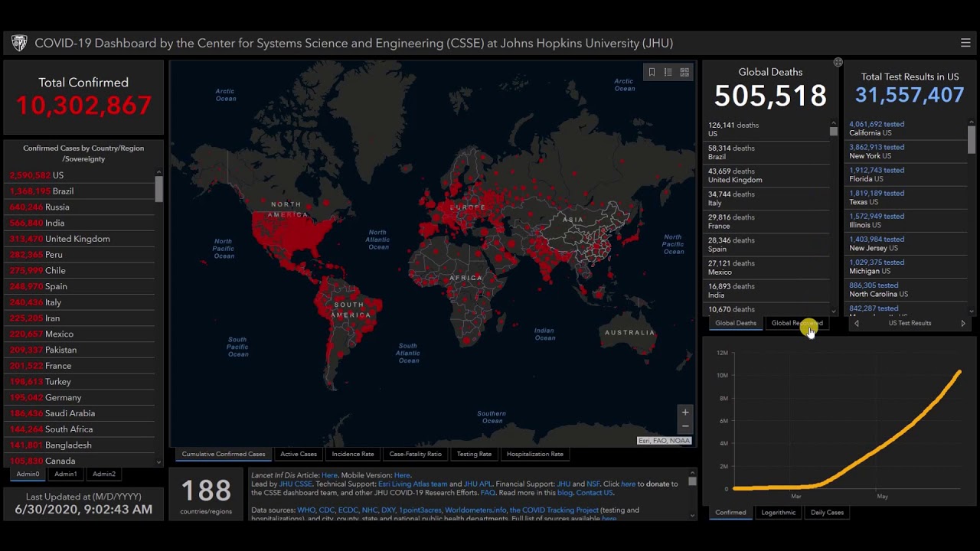This screenshot has height=551, width=980.
Task: Click the bookmarks icon on the map
Action: click(652, 72)
